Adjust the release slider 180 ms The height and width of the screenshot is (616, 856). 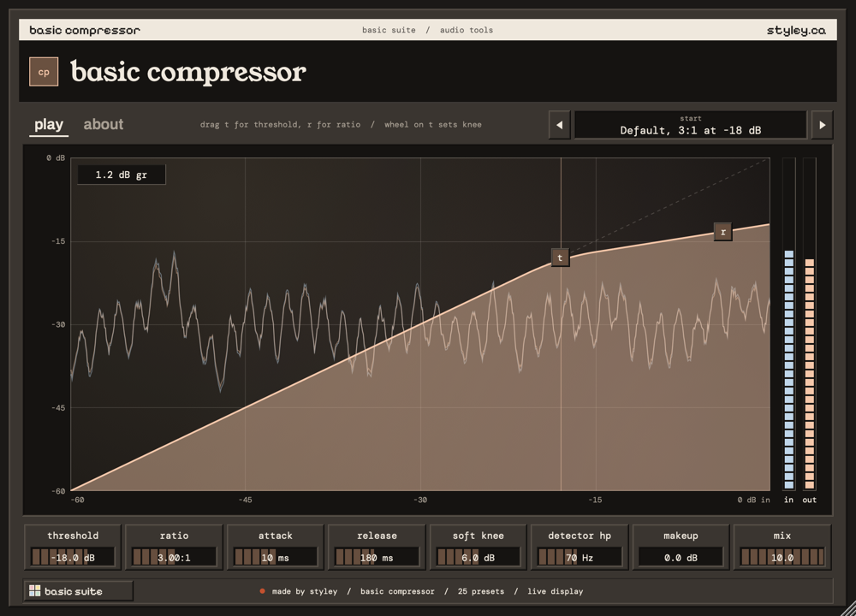click(377, 558)
